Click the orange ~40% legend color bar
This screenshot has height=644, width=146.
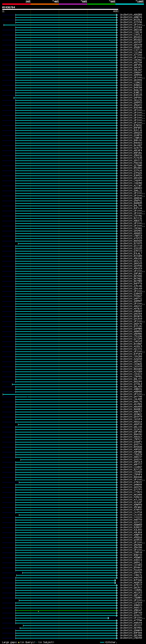click(45, 4)
